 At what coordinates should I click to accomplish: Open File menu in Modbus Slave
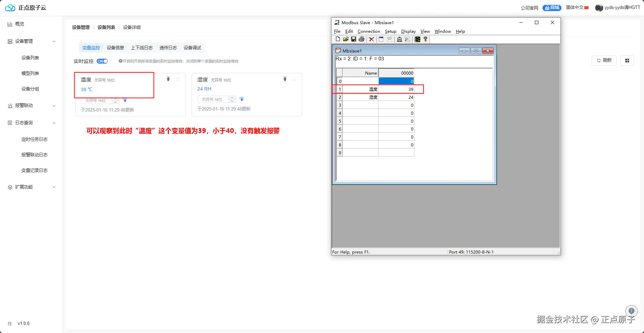click(337, 31)
